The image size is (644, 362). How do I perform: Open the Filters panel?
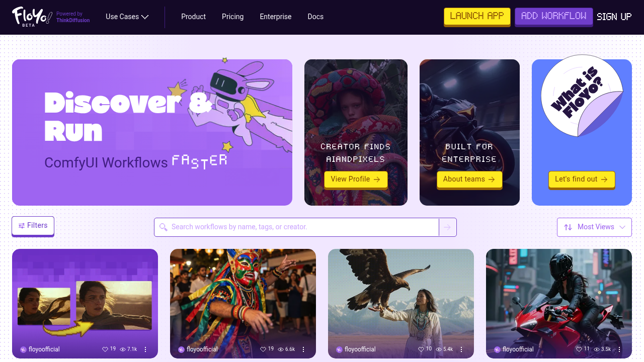pyautogui.click(x=33, y=226)
